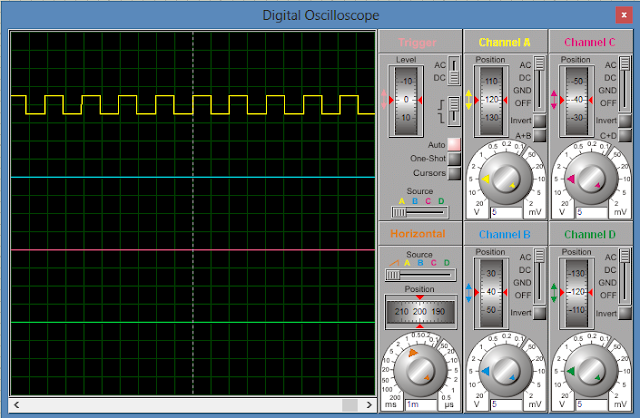Enable the One-Shot trigger button

(x=453, y=159)
